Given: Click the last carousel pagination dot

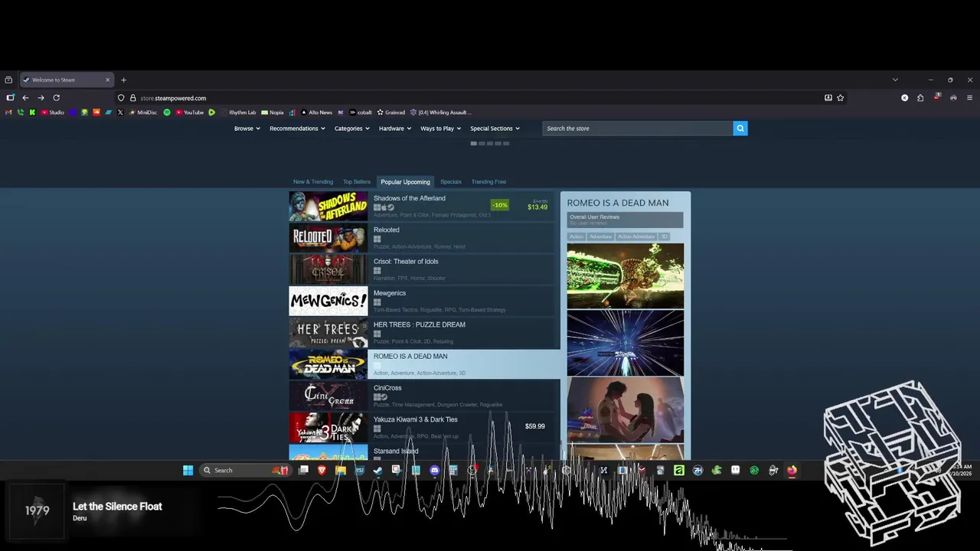Looking at the screenshot, I should click(x=506, y=143).
